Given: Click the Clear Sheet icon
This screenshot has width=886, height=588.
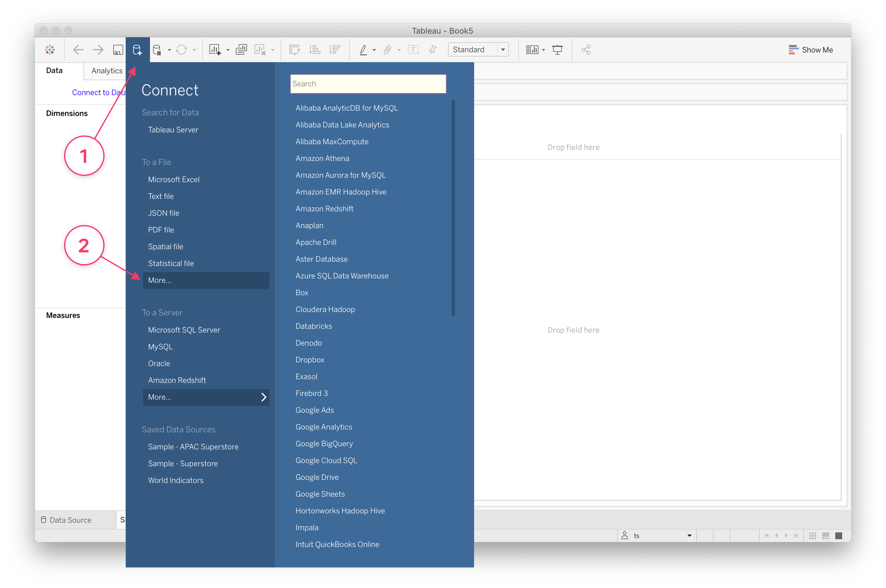Looking at the screenshot, I should (260, 50).
